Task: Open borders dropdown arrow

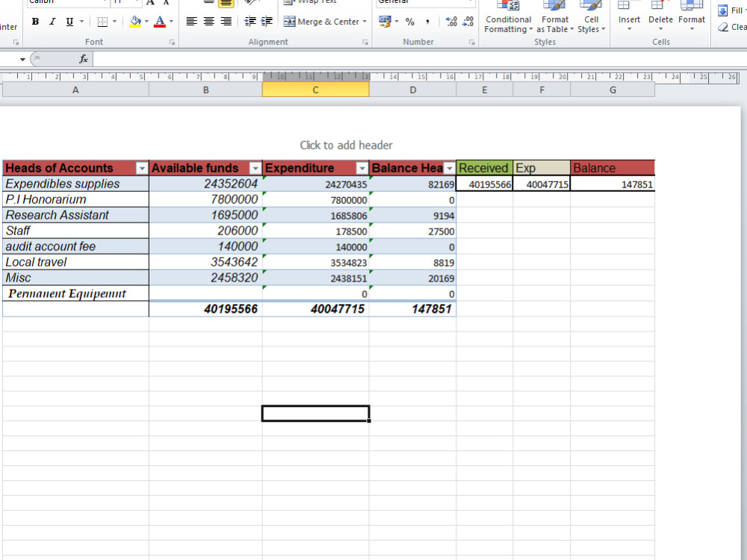Action: click(114, 22)
